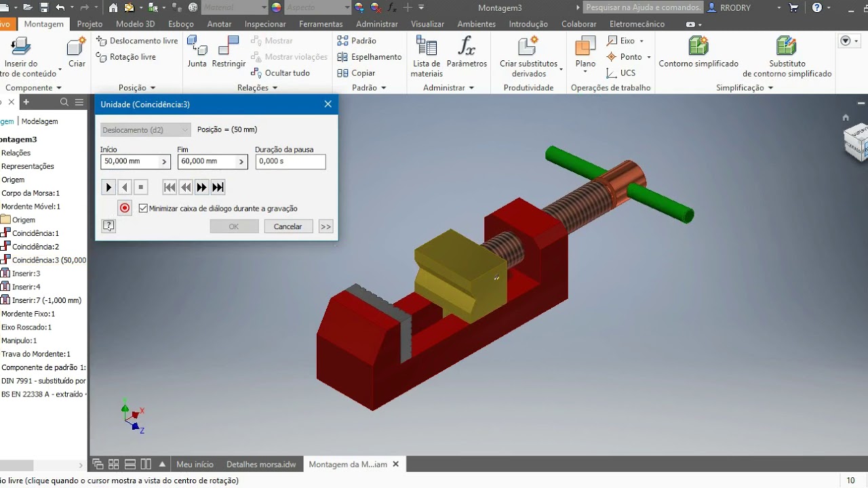Open the Ambientes ribbon tab
The width and height of the screenshot is (868, 488).
coord(476,24)
